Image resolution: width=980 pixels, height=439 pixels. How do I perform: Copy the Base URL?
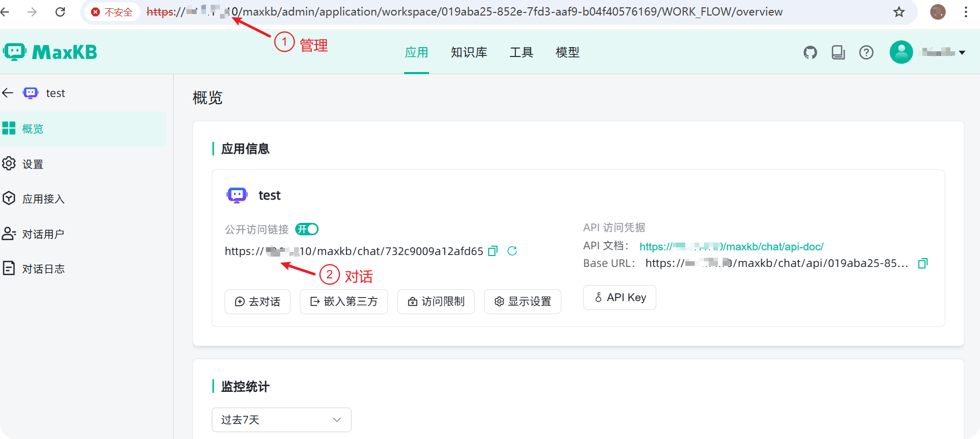922,263
